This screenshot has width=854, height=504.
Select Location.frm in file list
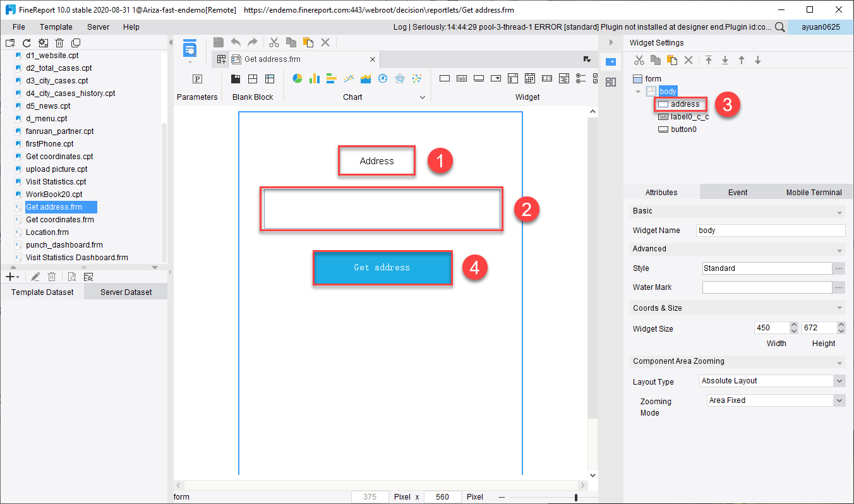point(46,232)
